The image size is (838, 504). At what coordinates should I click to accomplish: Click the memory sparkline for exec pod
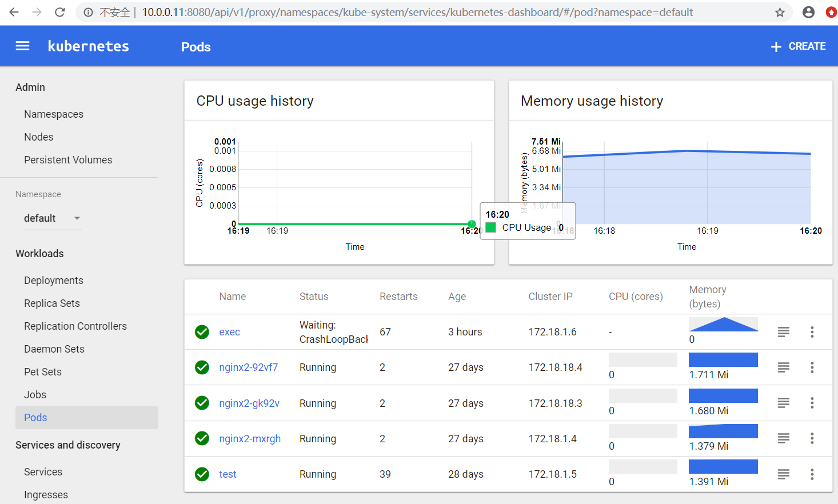click(x=723, y=324)
